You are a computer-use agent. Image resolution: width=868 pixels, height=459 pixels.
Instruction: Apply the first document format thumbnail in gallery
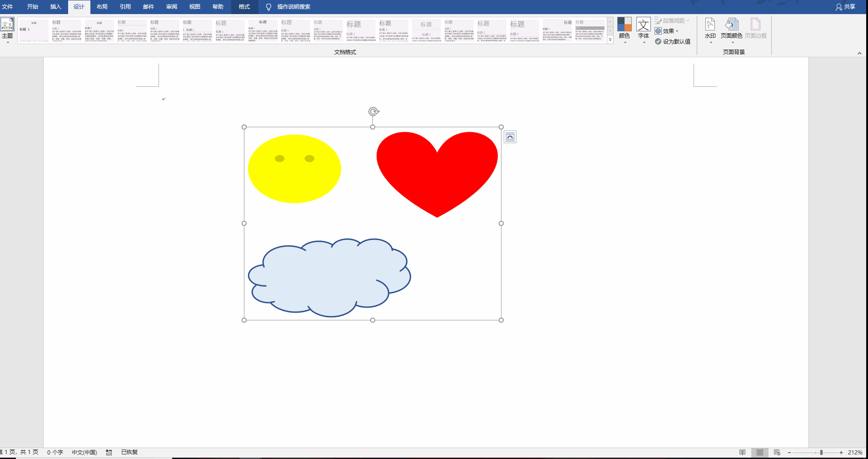34,30
